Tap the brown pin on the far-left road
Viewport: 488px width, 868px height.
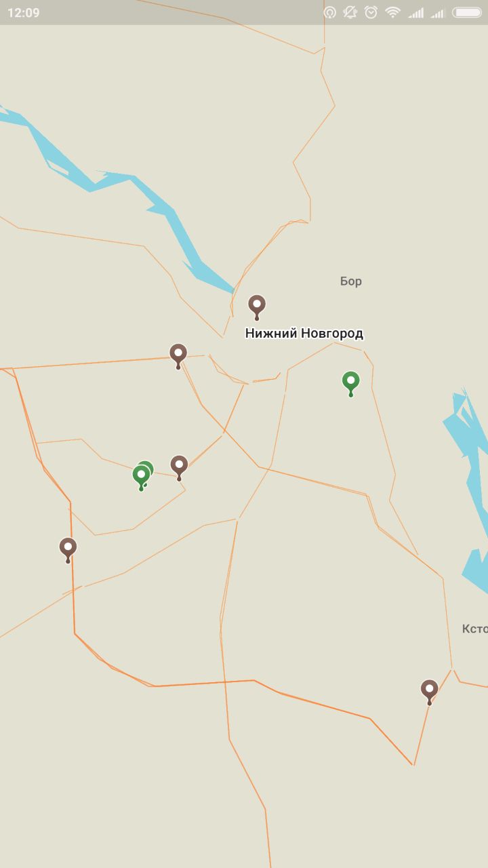[x=68, y=549]
